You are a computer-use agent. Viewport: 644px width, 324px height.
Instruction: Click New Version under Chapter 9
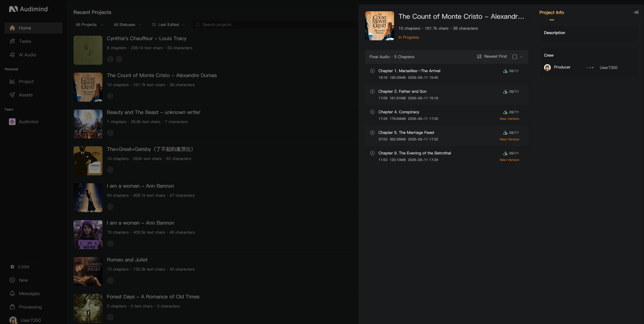509,160
